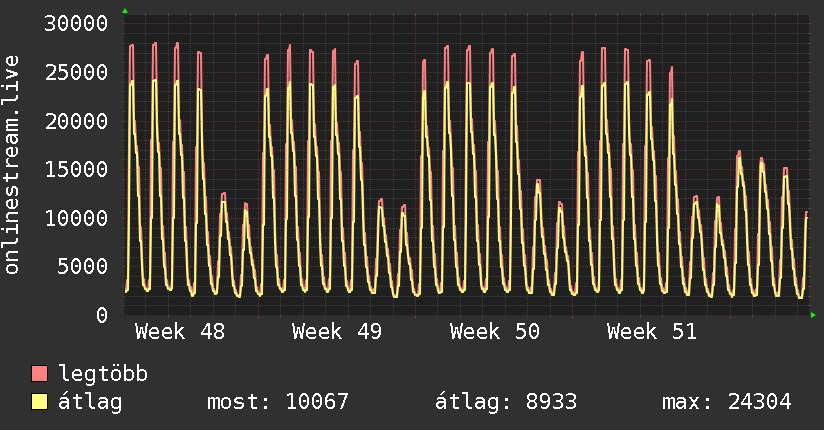Click the 20000 y-axis label

point(78,121)
